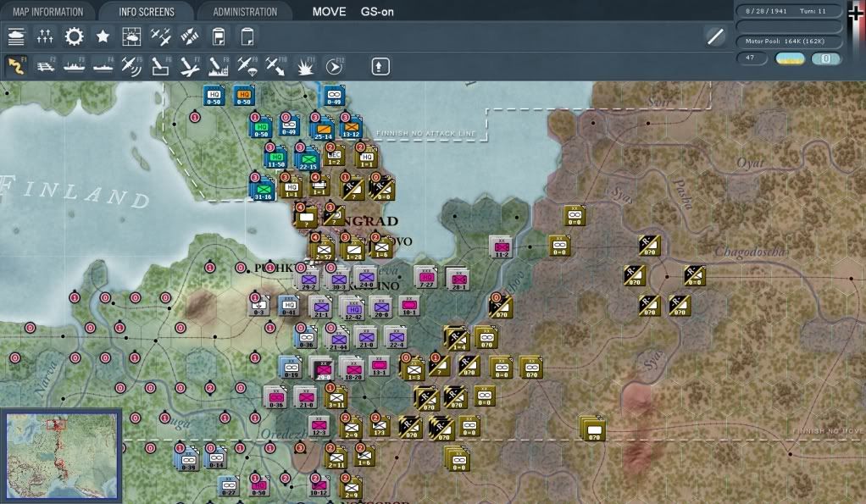
Task: Select F9 air transport parachute mode
Action: (x=247, y=66)
